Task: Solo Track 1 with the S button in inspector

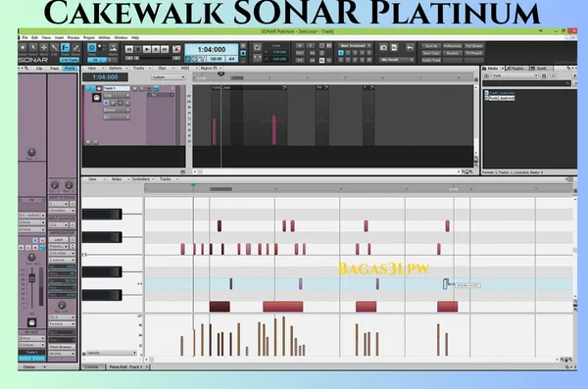Action: 28,248
